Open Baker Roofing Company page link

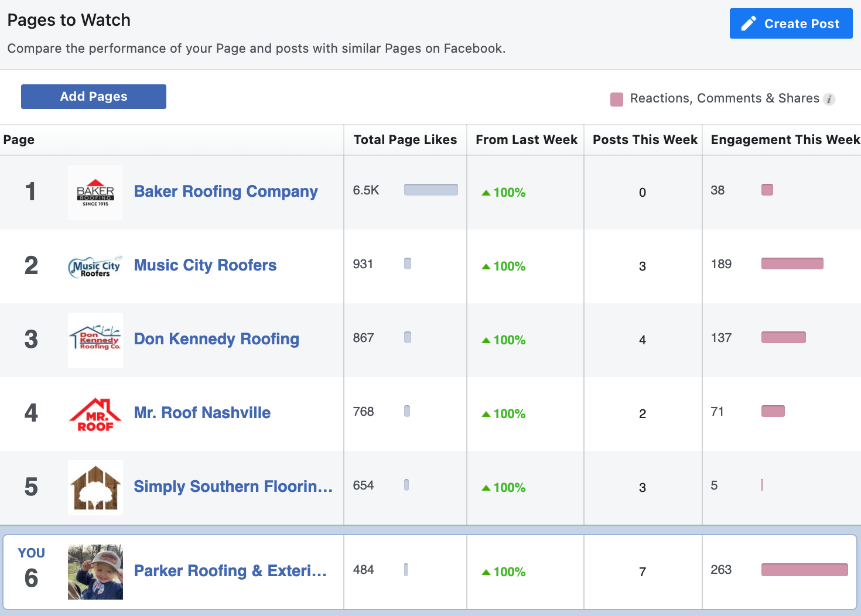(225, 191)
